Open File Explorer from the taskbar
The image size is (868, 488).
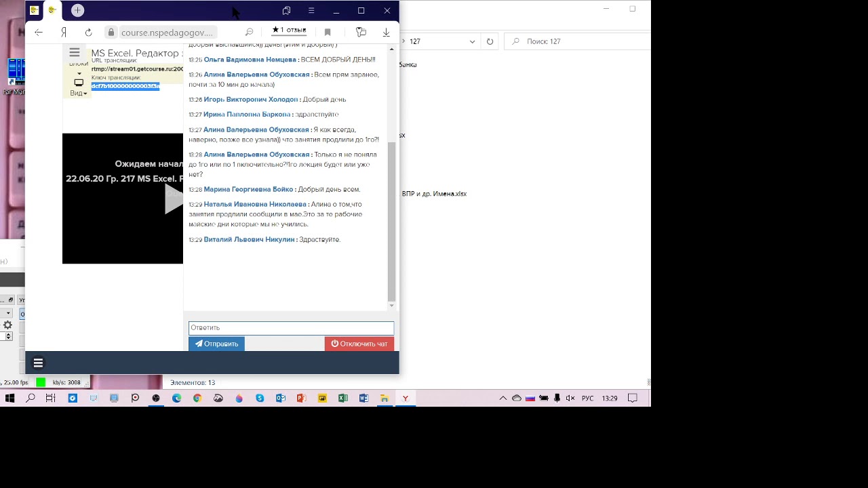click(x=384, y=399)
